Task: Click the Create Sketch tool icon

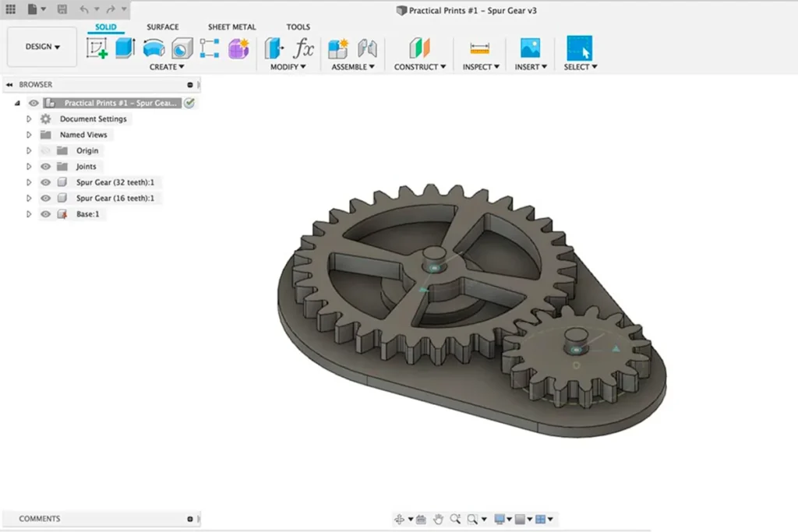Action: (x=97, y=48)
